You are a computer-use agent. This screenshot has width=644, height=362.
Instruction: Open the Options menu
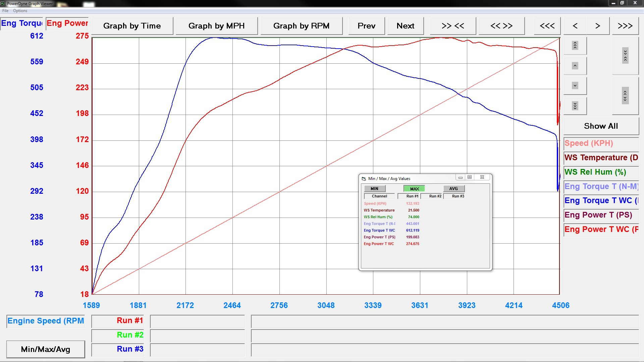click(x=20, y=11)
